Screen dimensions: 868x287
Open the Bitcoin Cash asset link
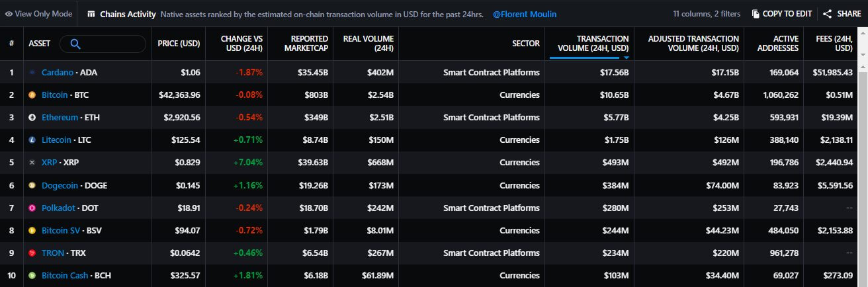click(x=65, y=275)
